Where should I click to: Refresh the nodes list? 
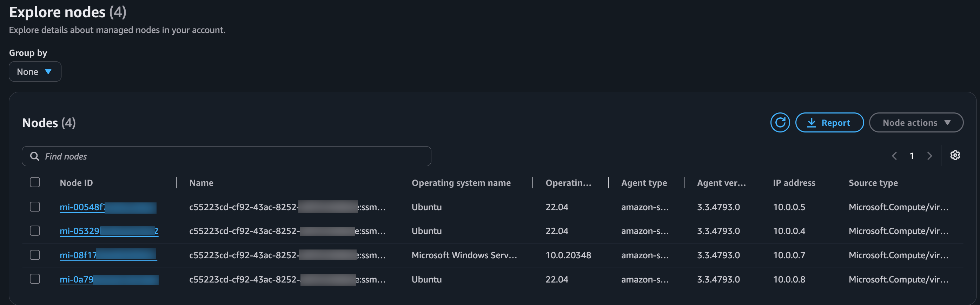coord(780,123)
